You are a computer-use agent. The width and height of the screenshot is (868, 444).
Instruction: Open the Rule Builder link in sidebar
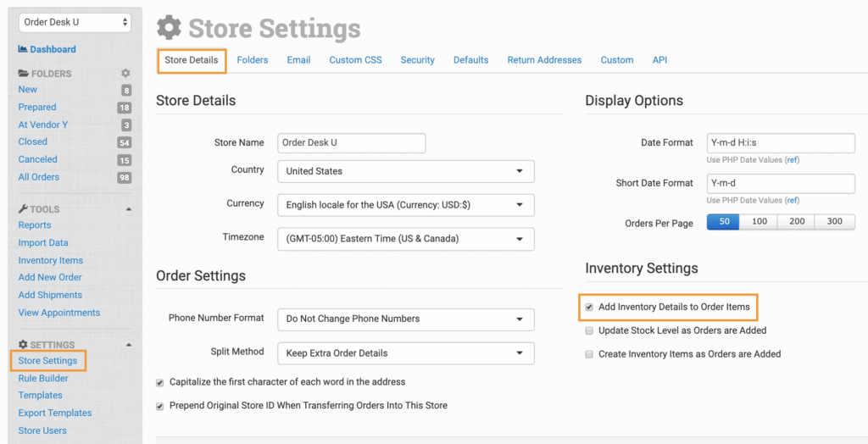[x=43, y=378]
